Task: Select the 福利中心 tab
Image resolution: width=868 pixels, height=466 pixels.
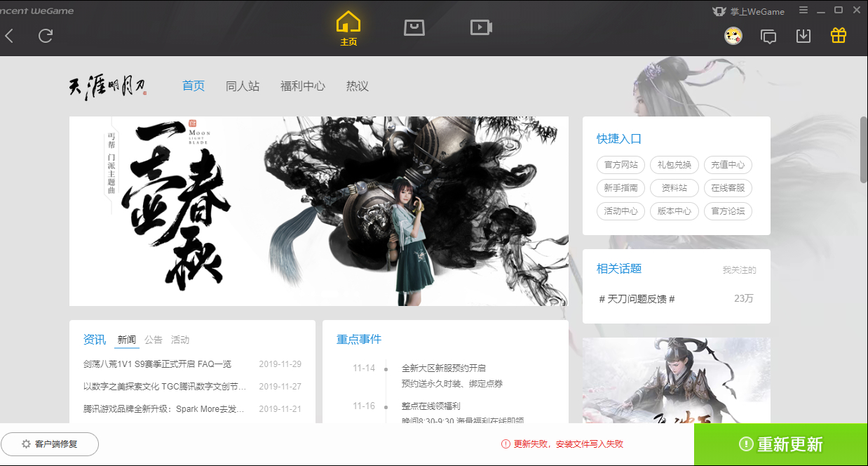Action: click(303, 86)
